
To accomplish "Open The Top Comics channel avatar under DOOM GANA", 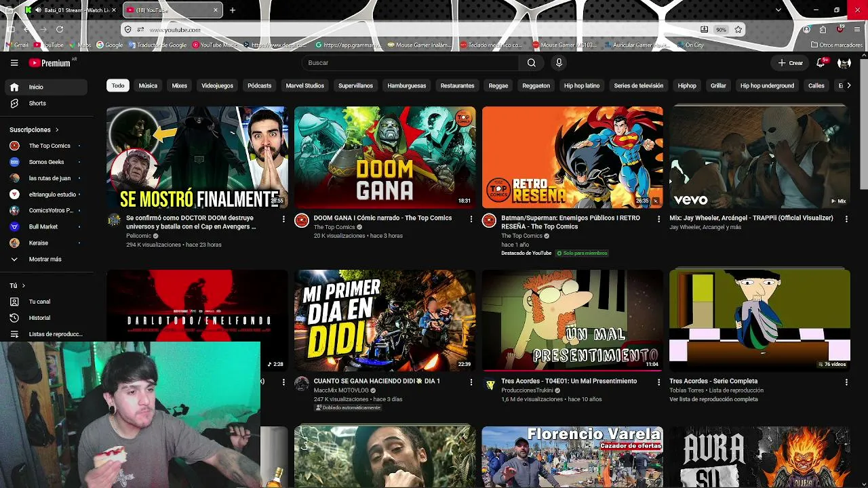I will coord(302,220).
